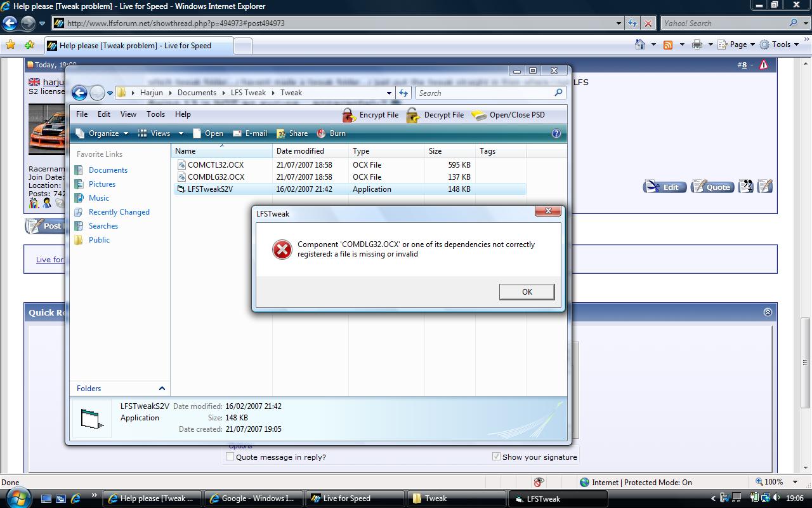Open the Yahoo search provider dropdown
The image size is (812, 508).
807,23
